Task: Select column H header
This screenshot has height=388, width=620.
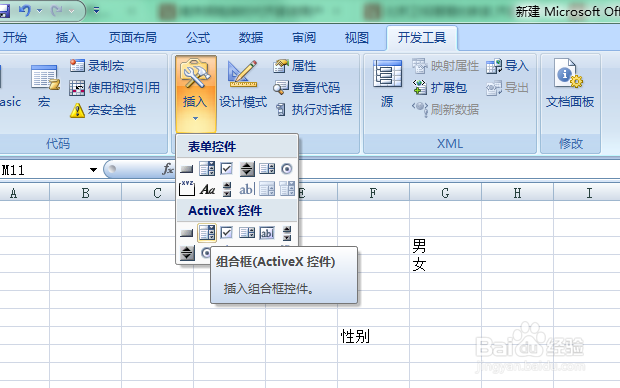Action: [517, 193]
